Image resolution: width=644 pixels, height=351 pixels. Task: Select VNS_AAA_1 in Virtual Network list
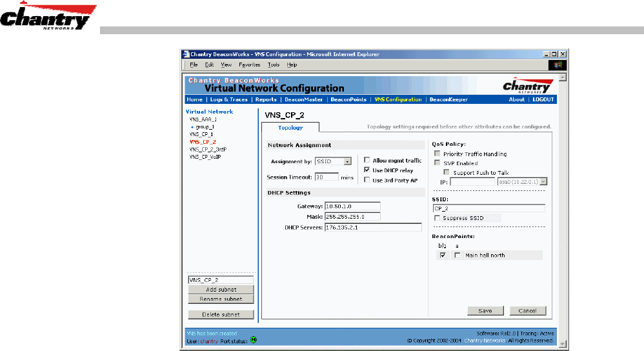pos(203,119)
